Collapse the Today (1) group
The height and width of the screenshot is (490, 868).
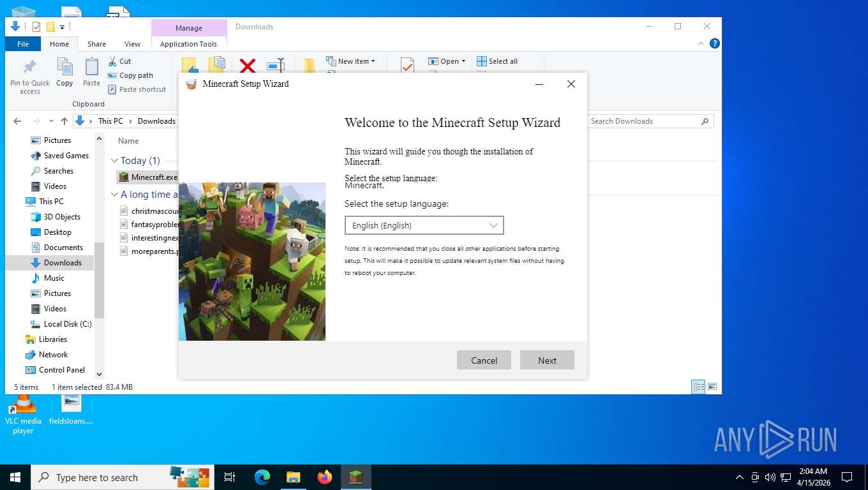[x=115, y=161]
